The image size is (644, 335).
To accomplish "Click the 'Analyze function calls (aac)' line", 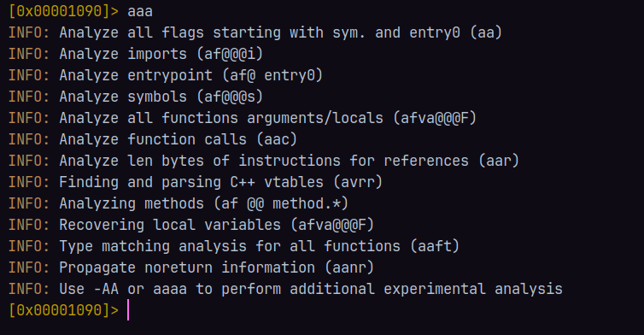I will [152, 139].
